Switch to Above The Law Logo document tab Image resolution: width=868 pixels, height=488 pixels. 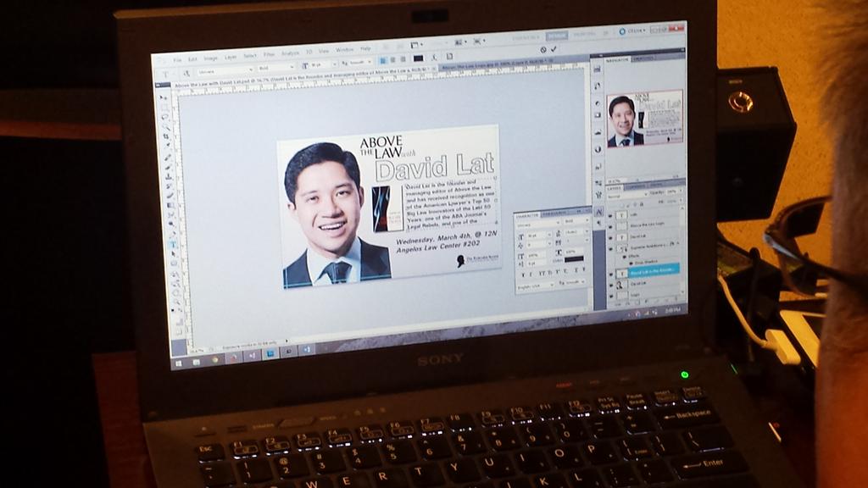[x=497, y=63]
